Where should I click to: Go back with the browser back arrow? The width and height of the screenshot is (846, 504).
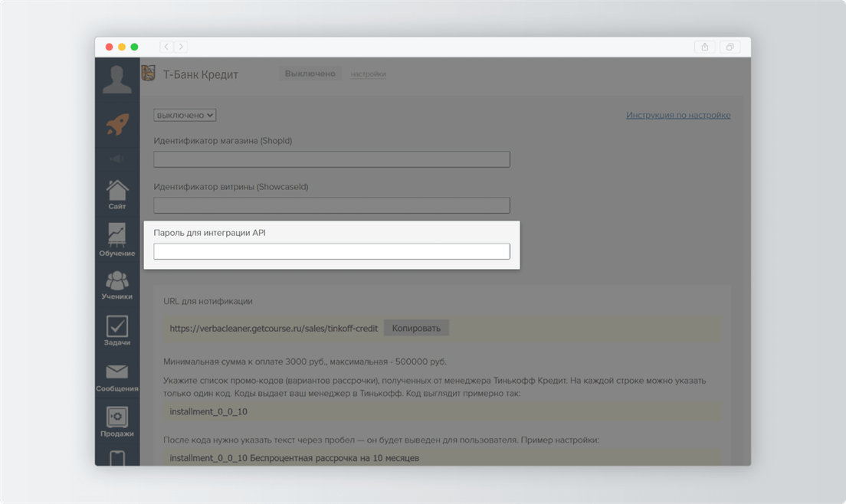pos(166,47)
